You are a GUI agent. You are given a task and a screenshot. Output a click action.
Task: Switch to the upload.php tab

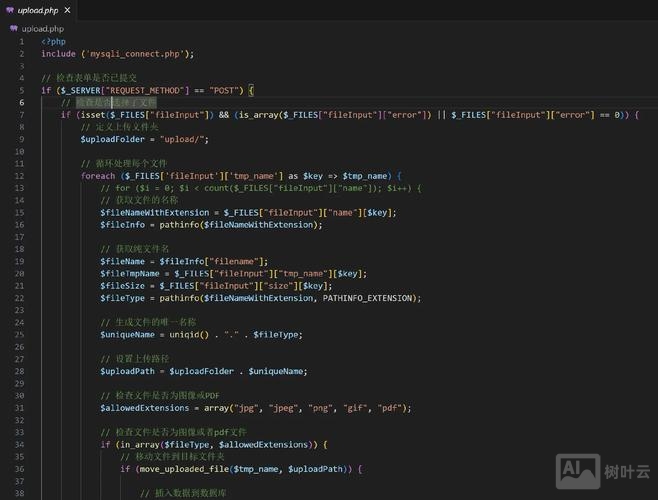click(x=37, y=10)
